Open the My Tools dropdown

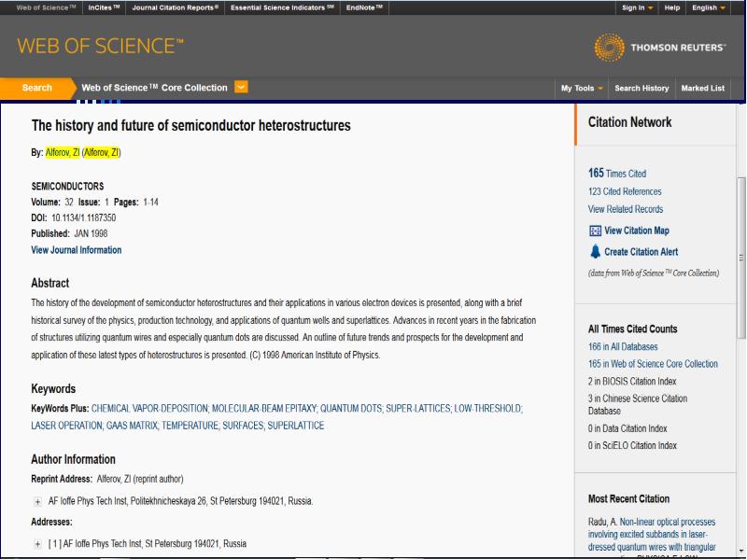(582, 88)
